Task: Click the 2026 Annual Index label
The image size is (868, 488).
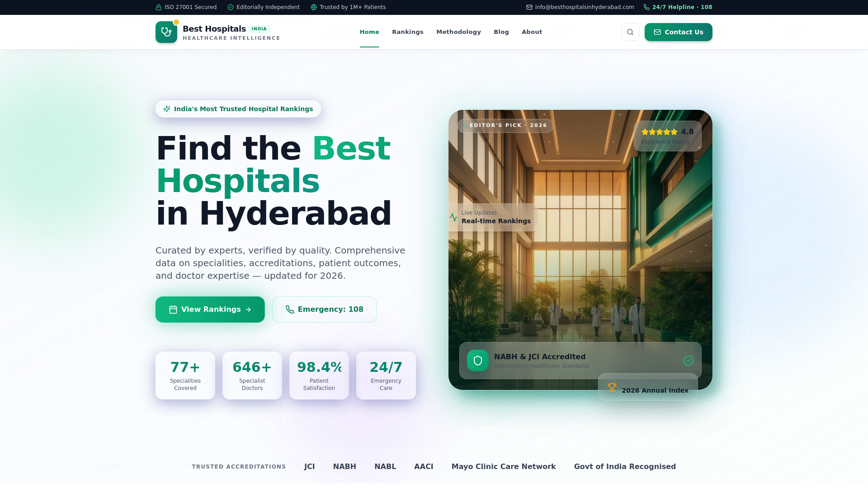Action: (655, 390)
